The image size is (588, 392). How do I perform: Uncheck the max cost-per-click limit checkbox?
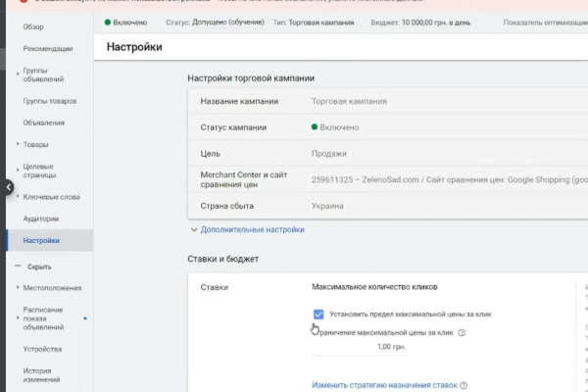318,314
